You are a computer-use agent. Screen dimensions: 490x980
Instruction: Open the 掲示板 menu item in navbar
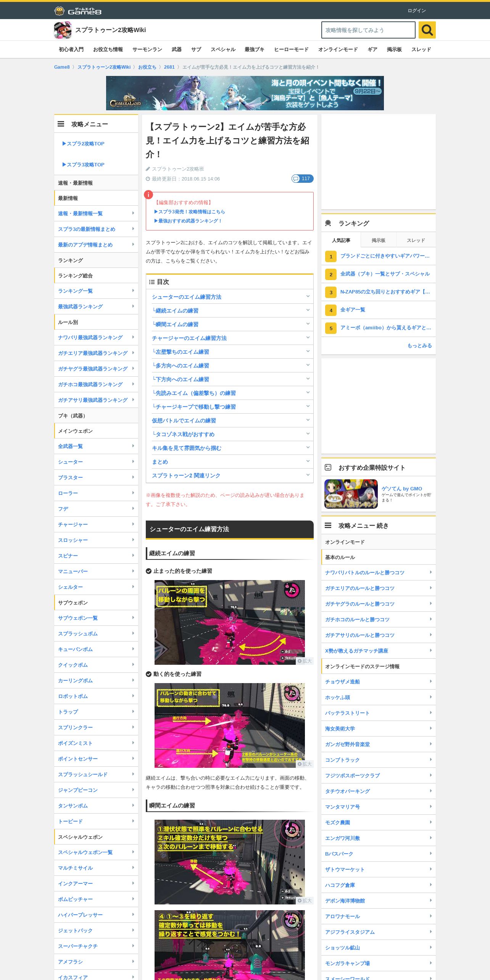(394, 50)
